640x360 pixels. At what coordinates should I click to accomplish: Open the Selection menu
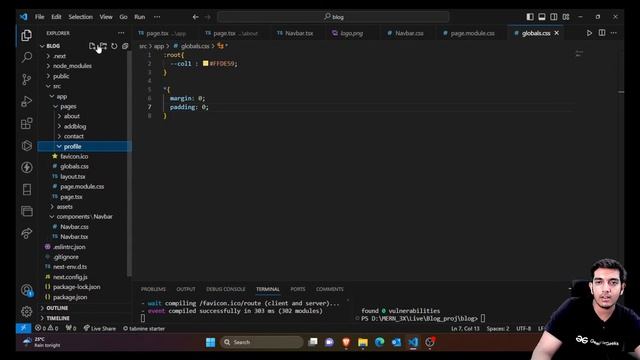80,17
